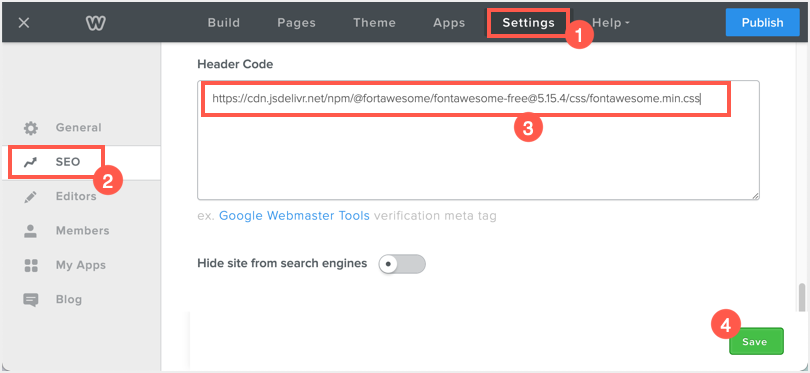Click the Editors pencil icon
This screenshot has width=810, height=373.
pyautogui.click(x=31, y=197)
